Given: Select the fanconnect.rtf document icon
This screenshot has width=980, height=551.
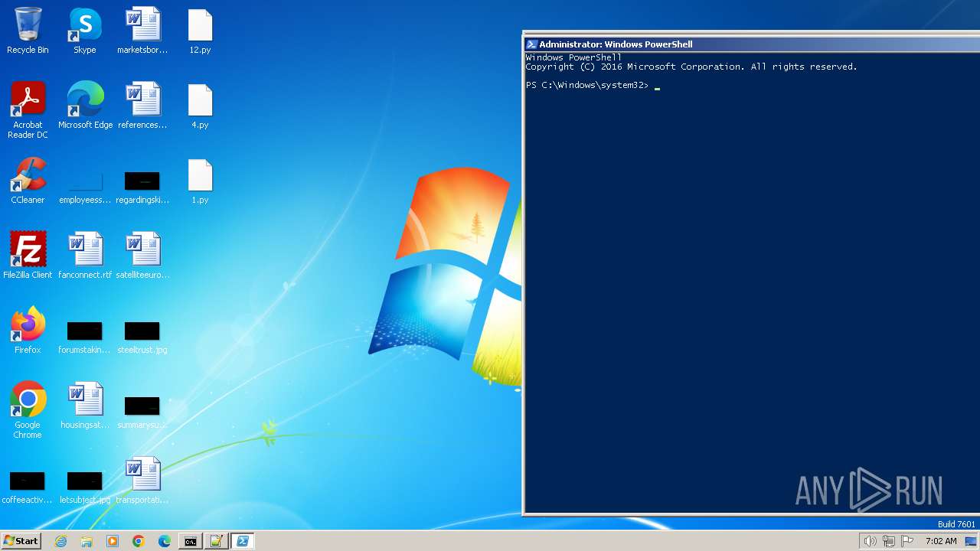Looking at the screenshot, I should (x=85, y=256).
